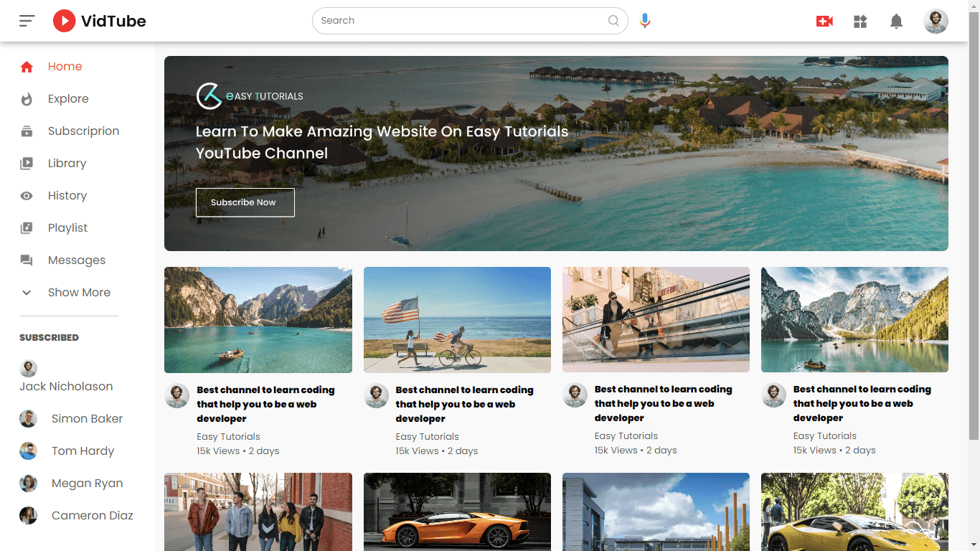Screen dimensions: 980x551
Task: Open Megan Ryan's channel name
Action: coord(87,484)
